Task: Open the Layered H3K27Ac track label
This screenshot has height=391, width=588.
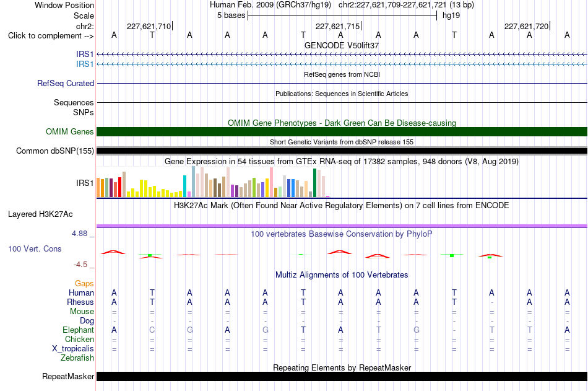Action: point(40,214)
